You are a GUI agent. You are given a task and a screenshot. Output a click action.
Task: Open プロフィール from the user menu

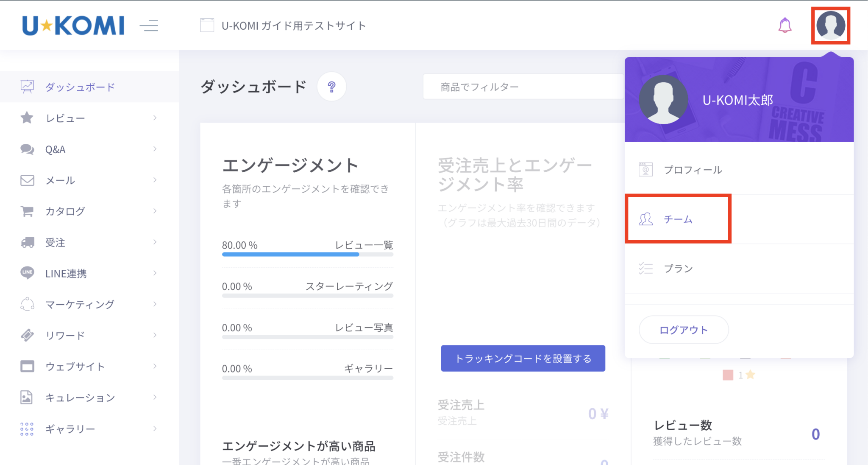coord(693,170)
